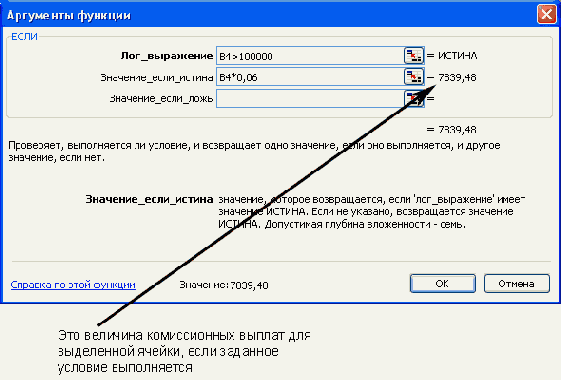The width and height of the screenshot is (561, 380).
Task: Close the Аргументы функции dialog
Action: (x=547, y=14)
